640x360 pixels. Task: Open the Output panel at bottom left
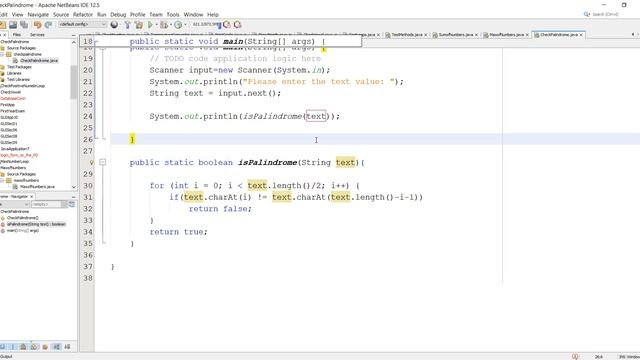point(6,356)
